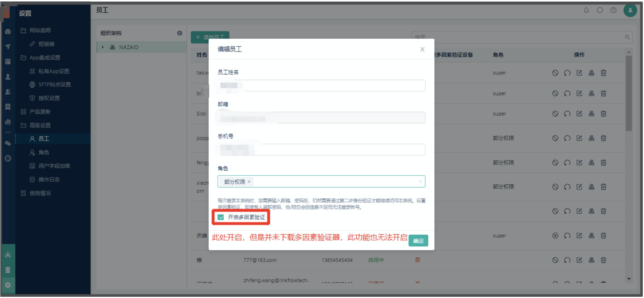Viewport: 644px width, 298px height.
Task: Click the disable icon in first employee row
Action: click(x=555, y=73)
